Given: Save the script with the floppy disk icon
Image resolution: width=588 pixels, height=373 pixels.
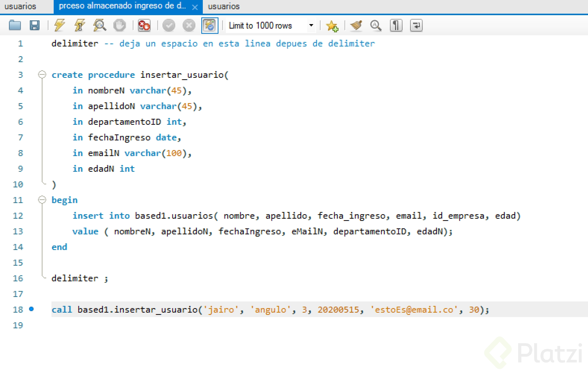Looking at the screenshot, I should (x=35, y=25).
